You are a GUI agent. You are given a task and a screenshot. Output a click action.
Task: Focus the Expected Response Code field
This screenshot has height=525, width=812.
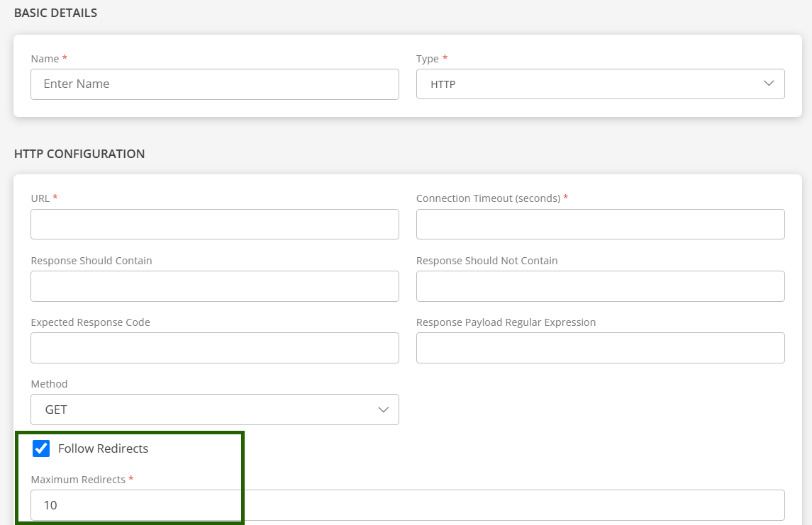tap(214, 348)
